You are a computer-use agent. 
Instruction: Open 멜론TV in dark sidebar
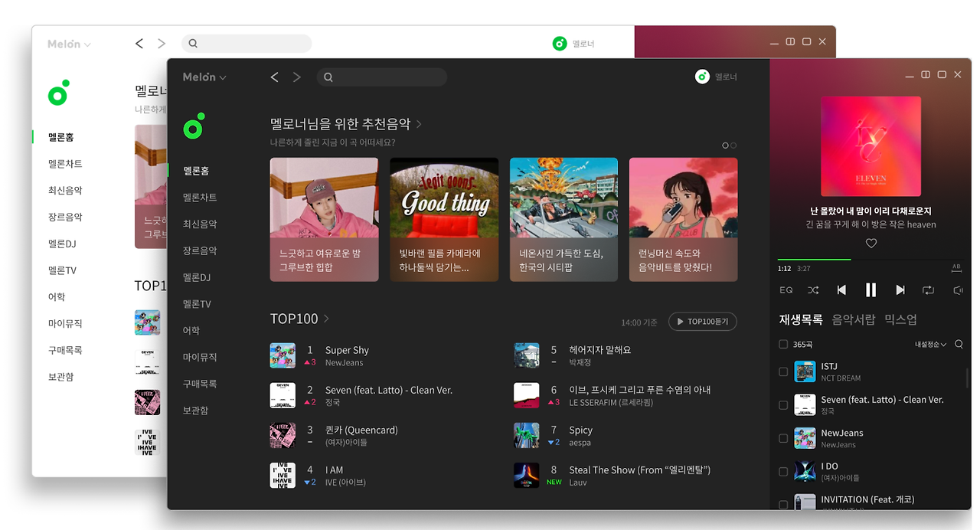(x=197, y=304)
